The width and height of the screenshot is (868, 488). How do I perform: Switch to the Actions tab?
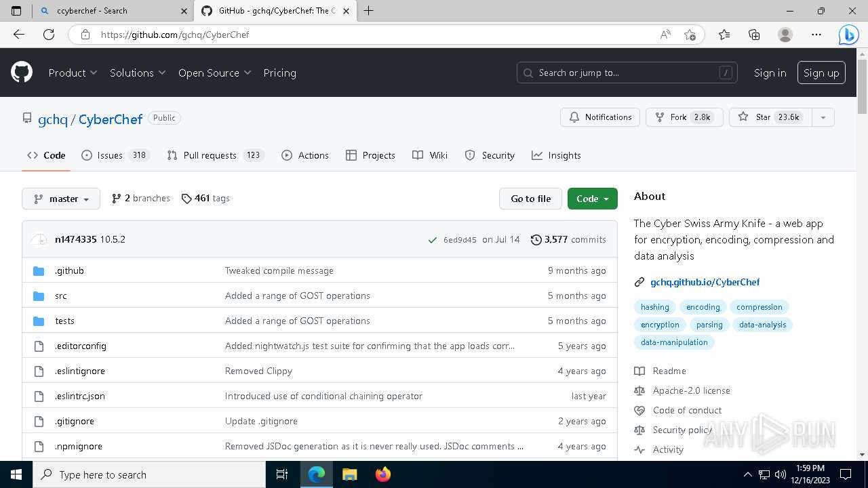[x=305, y=155]
